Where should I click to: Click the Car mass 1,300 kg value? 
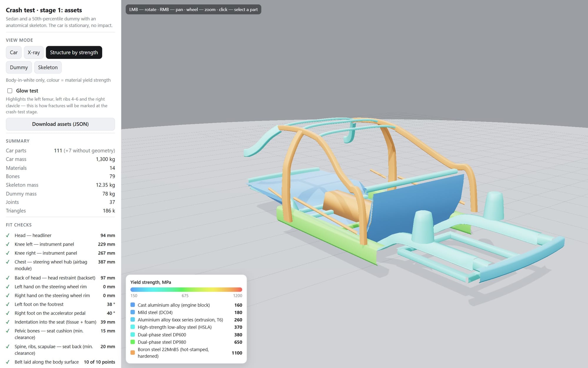coord(105,159)
